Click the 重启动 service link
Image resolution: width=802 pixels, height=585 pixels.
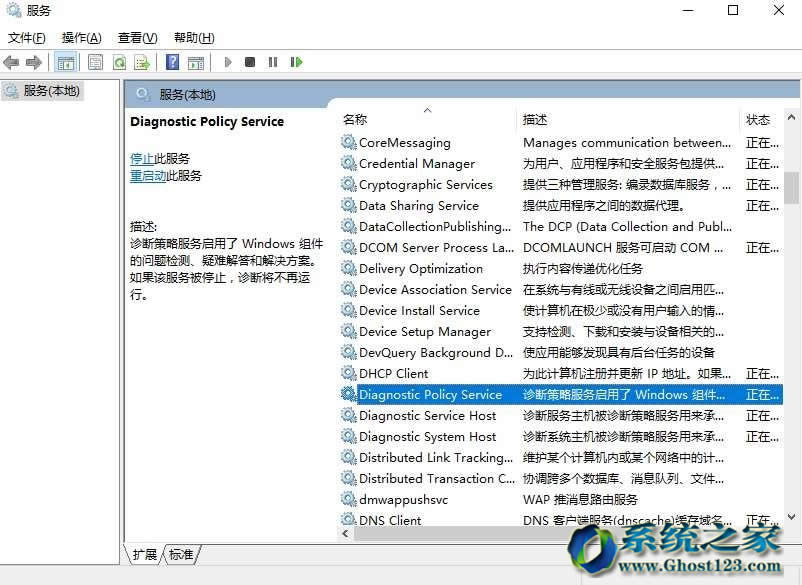click(148, 175)
